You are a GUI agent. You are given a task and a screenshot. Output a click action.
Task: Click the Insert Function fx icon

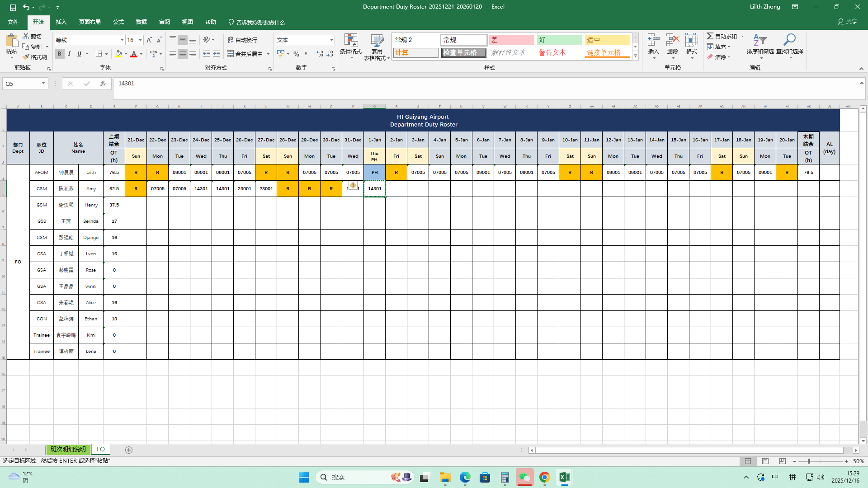pyautogui.click(x=103, y=84)
